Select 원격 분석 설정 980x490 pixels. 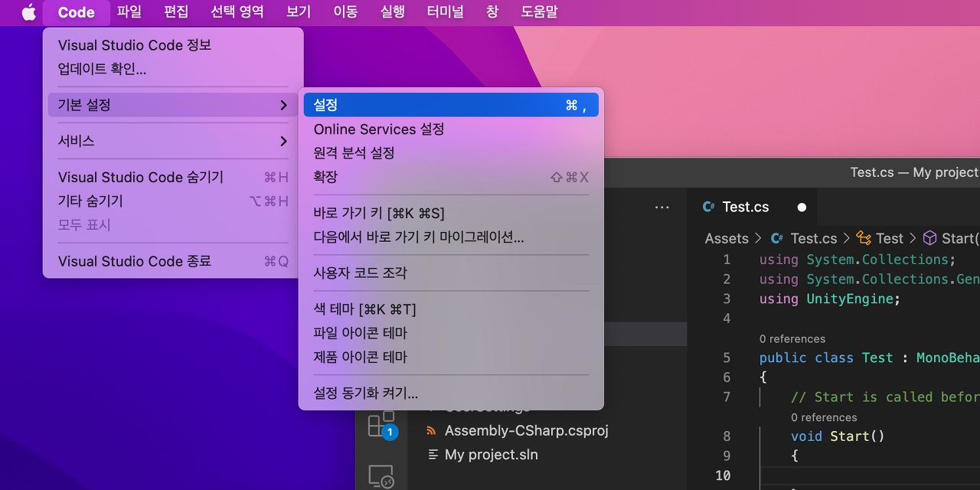point(451,153)
